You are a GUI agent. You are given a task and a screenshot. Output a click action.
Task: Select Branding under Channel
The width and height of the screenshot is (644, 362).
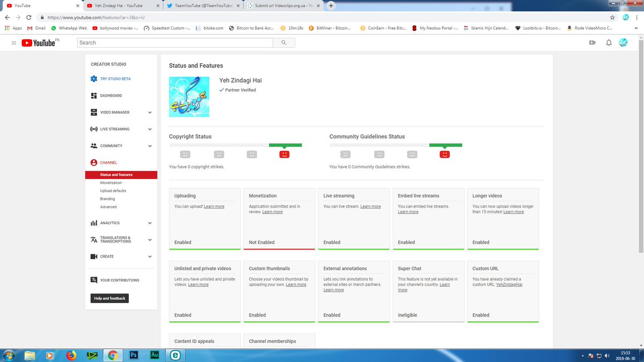tap(107, 199)
